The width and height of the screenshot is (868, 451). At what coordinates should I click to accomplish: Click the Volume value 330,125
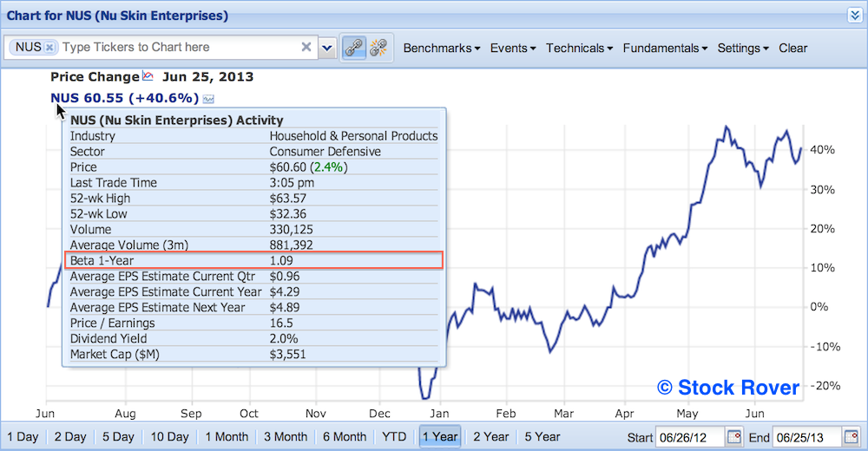tap(291, 229)
